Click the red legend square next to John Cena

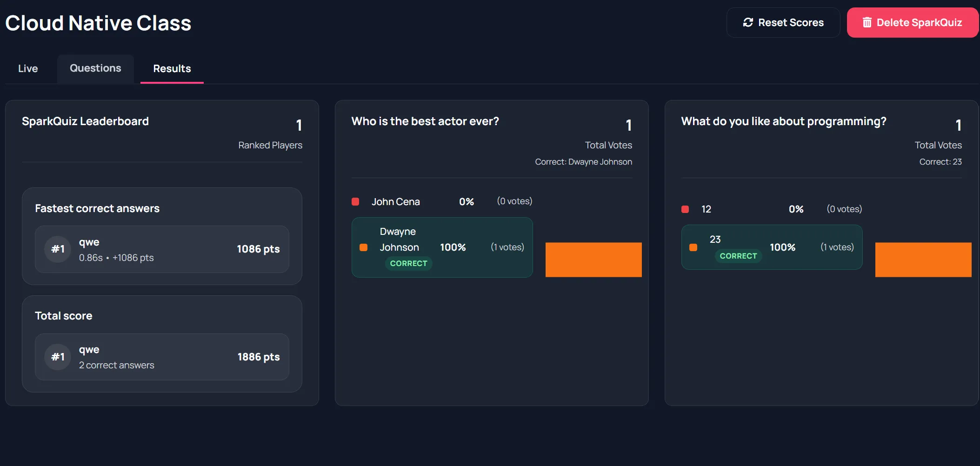[x=356, y=201]
